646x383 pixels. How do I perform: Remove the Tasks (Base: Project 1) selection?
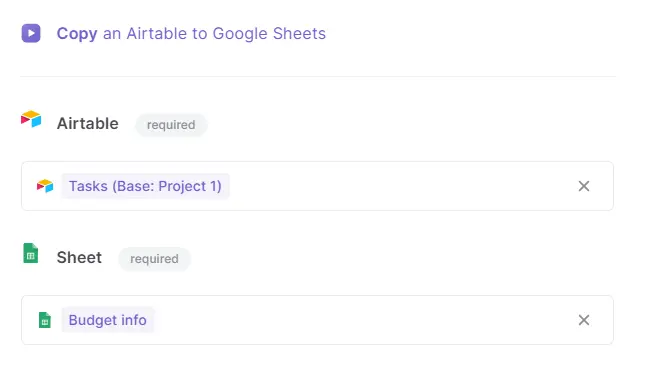coord(584,186)
